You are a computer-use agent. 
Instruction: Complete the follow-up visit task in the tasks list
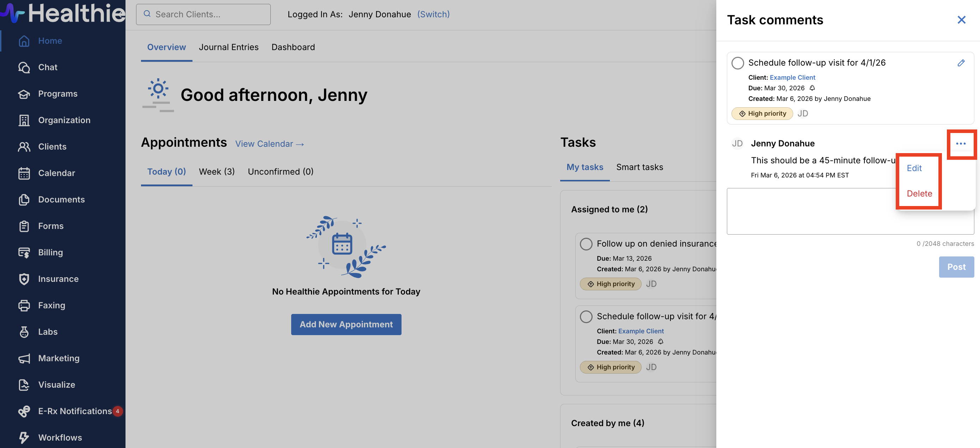coord(586,317)
